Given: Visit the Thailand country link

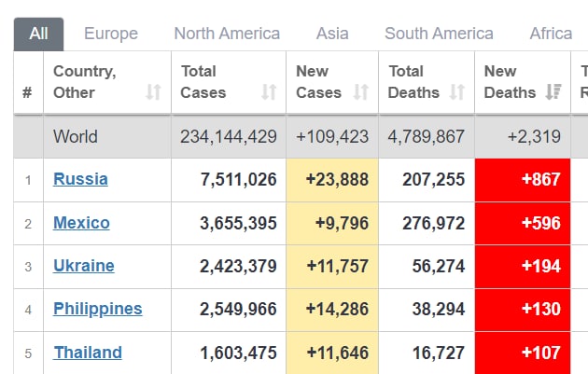Looking at the screenshot, I should coord(88,353).
